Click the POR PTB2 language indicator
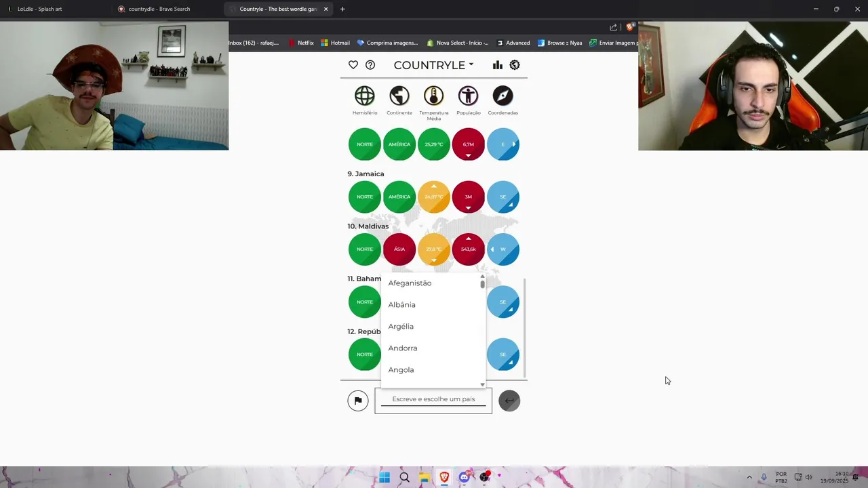 click(781, 477)
